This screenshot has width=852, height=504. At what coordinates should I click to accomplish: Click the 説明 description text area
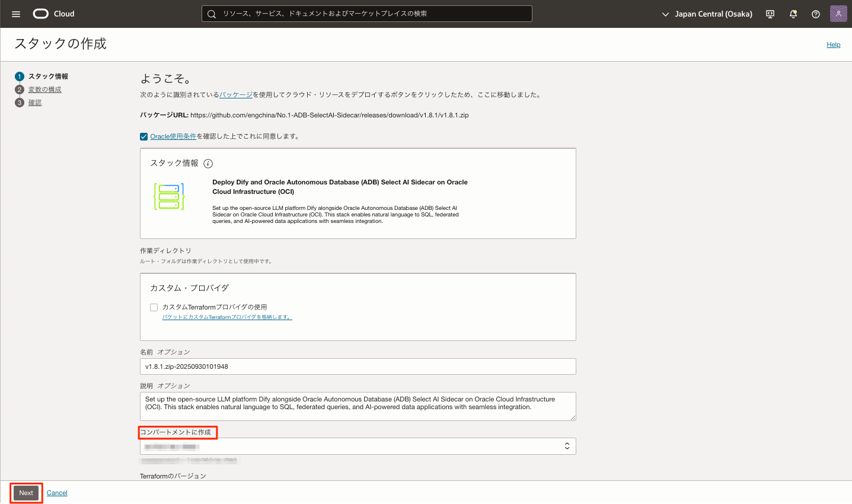point(358,407)
